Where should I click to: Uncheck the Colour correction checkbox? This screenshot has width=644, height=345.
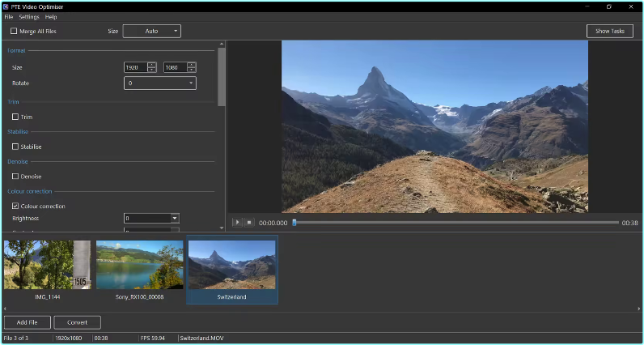(15, 206)
